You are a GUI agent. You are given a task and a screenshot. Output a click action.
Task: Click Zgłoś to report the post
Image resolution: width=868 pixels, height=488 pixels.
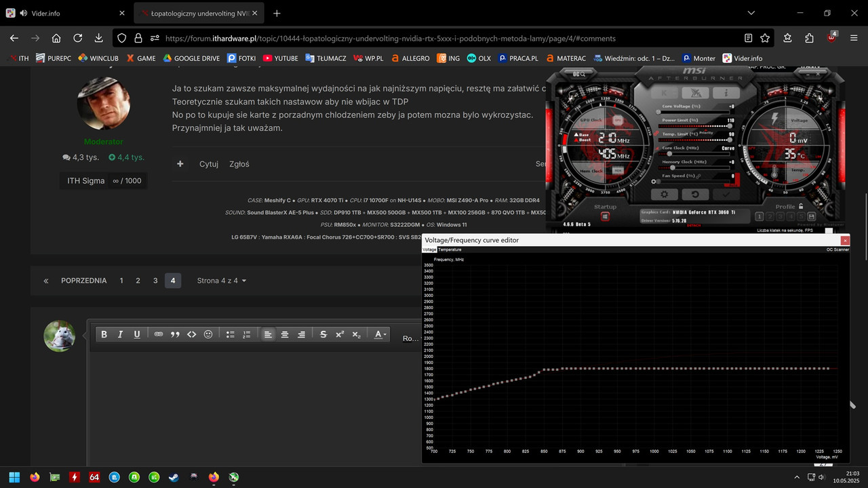239,164
